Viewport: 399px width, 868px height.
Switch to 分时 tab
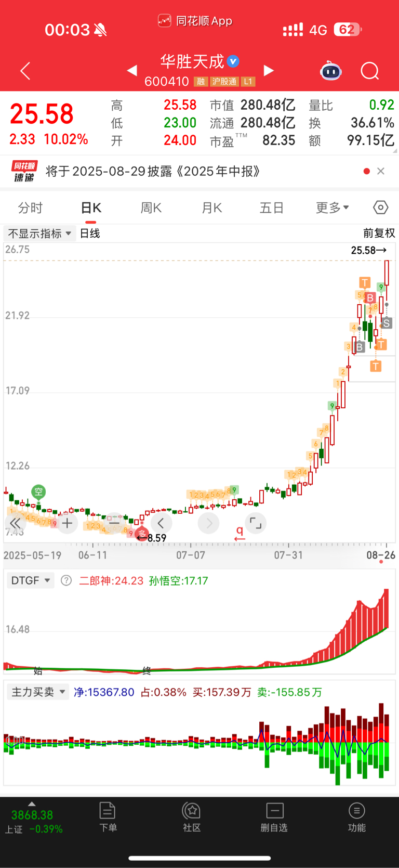coord(30,208)
